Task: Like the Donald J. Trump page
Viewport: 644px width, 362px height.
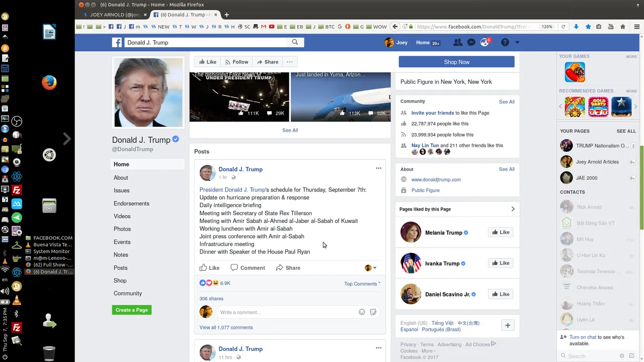Action: 207,62
